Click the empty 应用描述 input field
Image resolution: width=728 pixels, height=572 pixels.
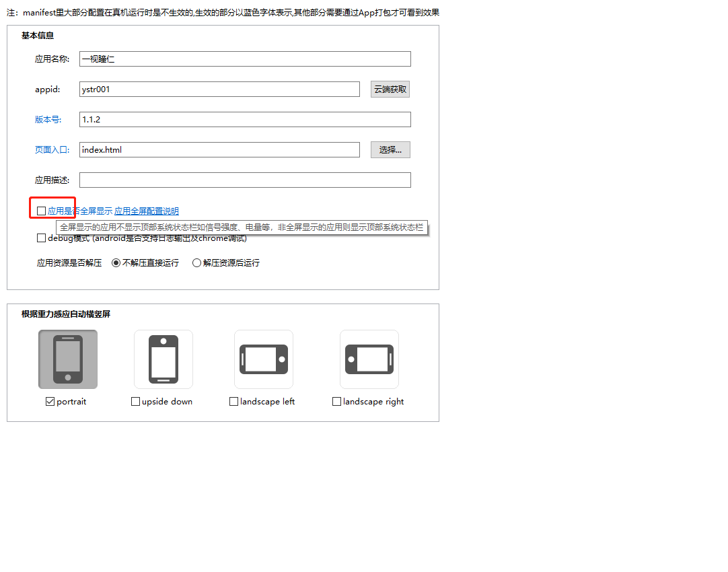[x=245, y=180]
